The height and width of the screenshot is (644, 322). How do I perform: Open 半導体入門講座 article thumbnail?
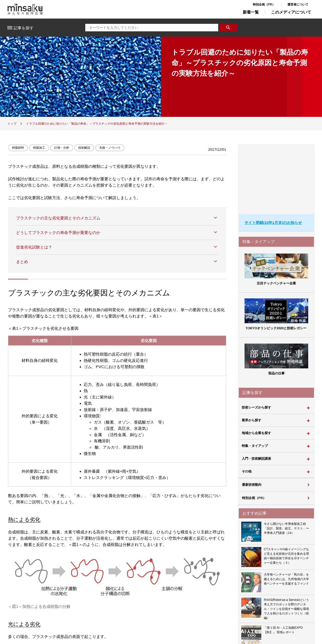pos(251,532)
